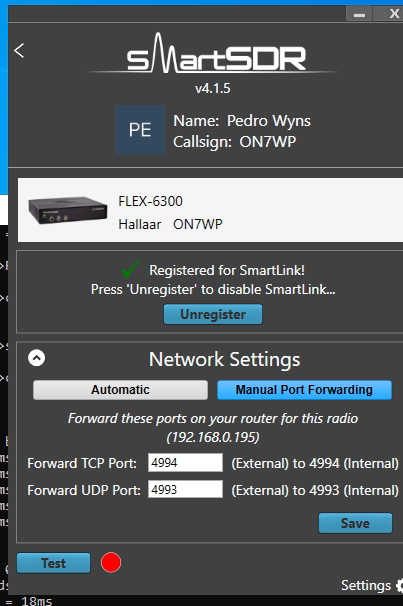Switch to Automatic network mode

pos(120,390)
